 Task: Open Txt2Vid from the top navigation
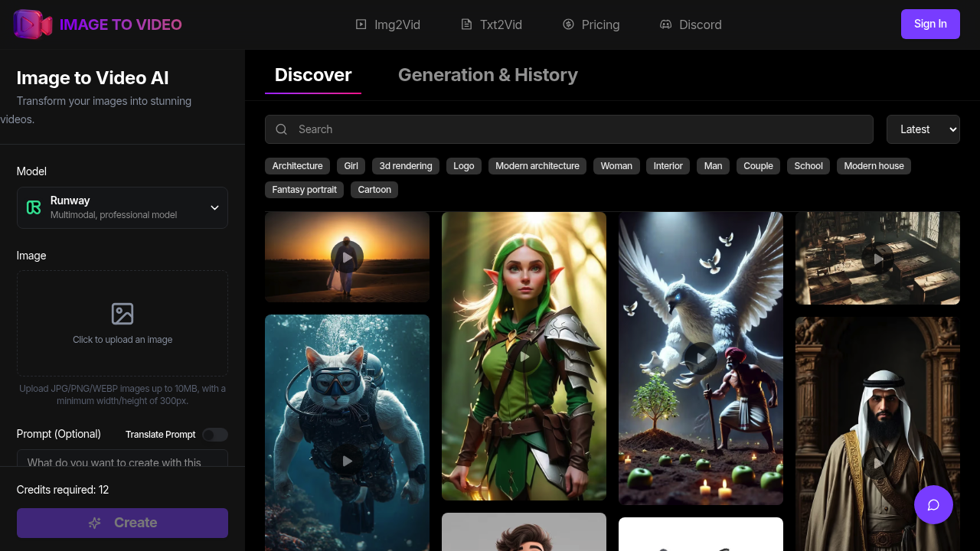(492, 24)
